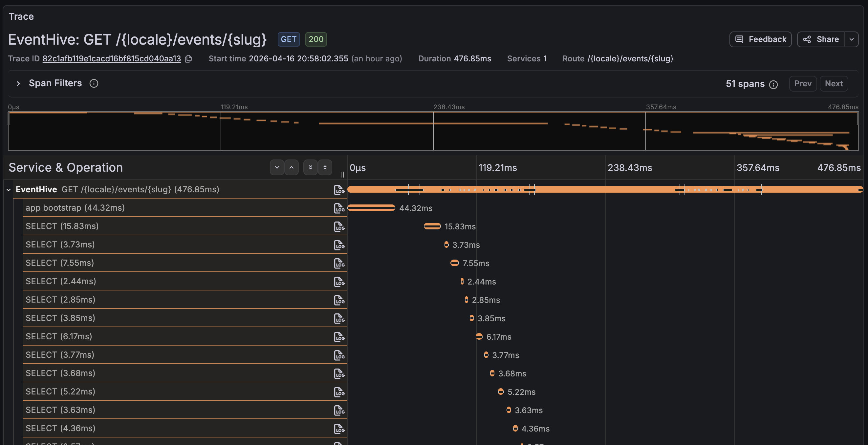
Task: Go to Next span match
Action: (x=833, y=84)
